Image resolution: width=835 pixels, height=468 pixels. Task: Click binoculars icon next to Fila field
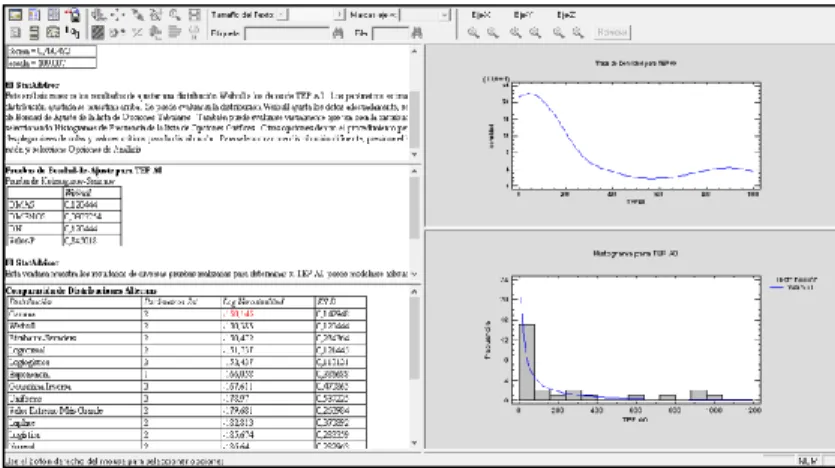tap(417, 34)
